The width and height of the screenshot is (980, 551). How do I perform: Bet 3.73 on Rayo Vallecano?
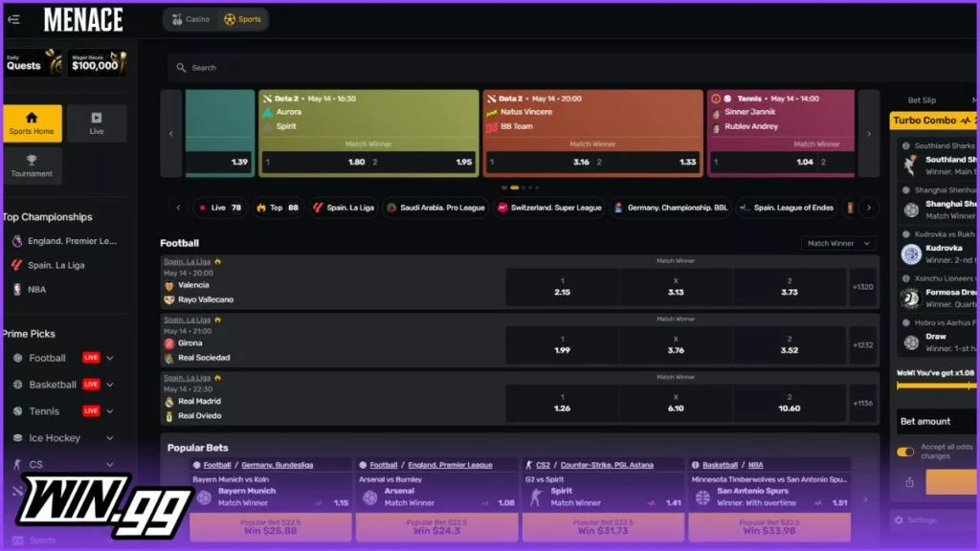click(790, 287)
